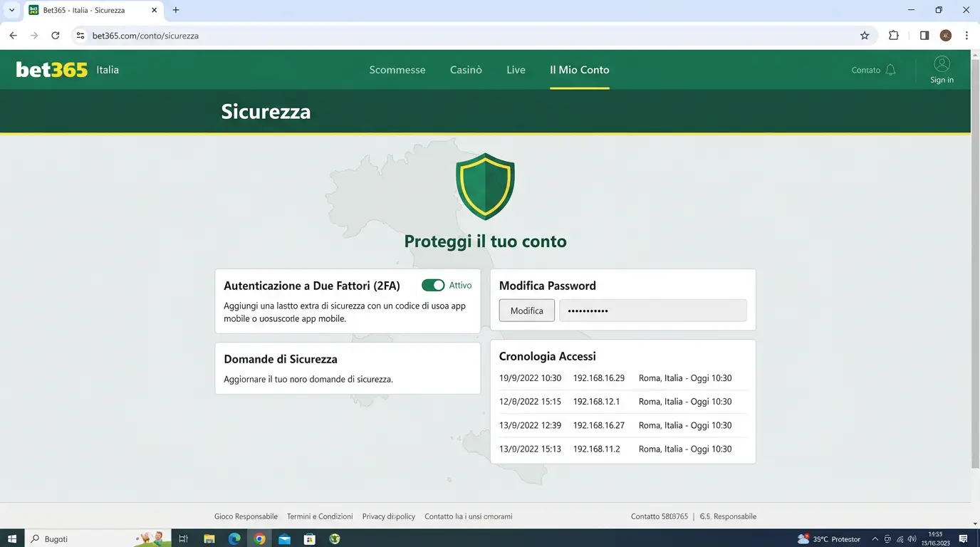The height and width of the screenshot is (547, 980).
Task: Open the Privacy policy link
Action: tap(388, 516)
